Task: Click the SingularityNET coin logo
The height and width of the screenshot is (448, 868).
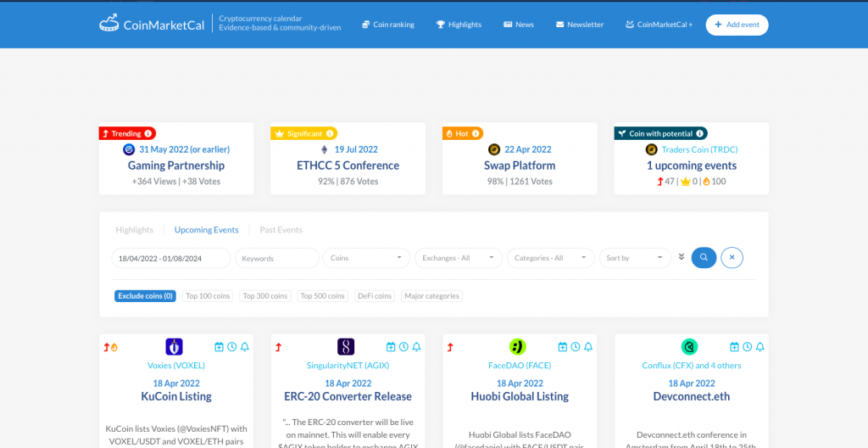Action: click(x=346, y=347)
